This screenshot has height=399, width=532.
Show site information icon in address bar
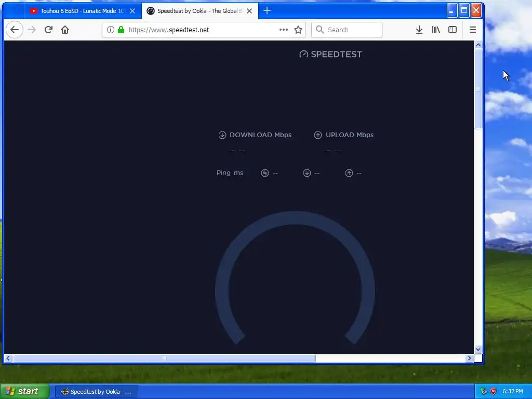click(x=110, y=30)
